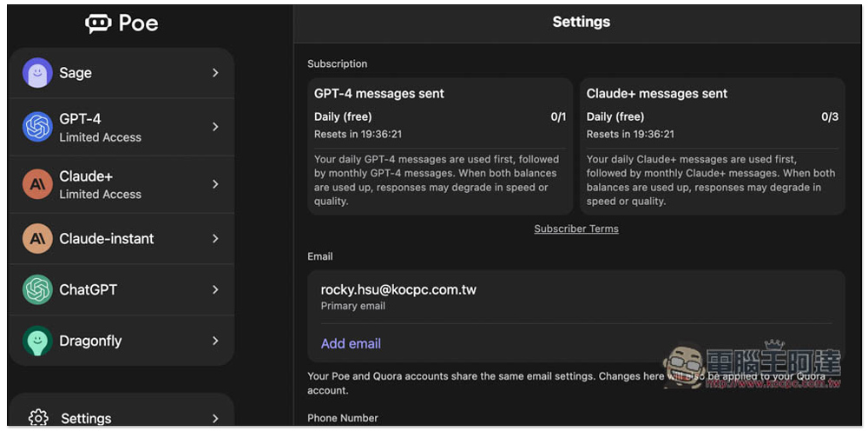This screenshot has height=431, width=868.
Task: Click the Subscription section label
Action: 337,63
